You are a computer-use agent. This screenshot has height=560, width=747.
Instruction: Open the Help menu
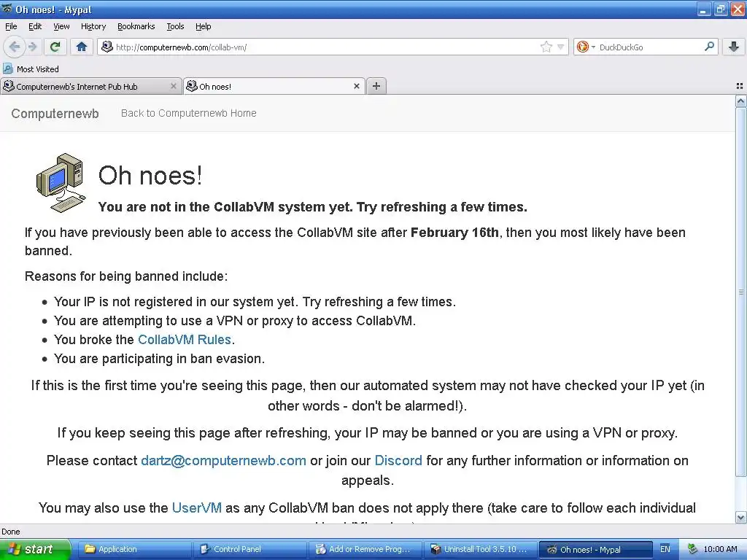click(x=203, y=27)
